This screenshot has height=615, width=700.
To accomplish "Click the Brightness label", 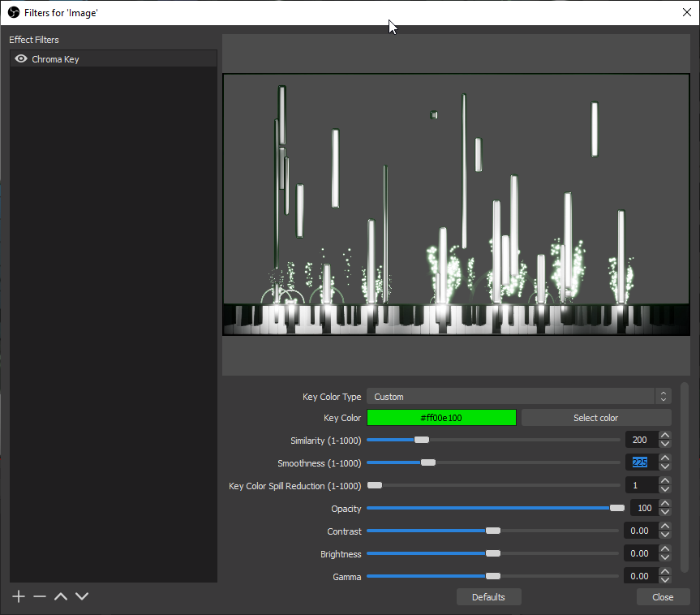I will [x=341, y=554].
